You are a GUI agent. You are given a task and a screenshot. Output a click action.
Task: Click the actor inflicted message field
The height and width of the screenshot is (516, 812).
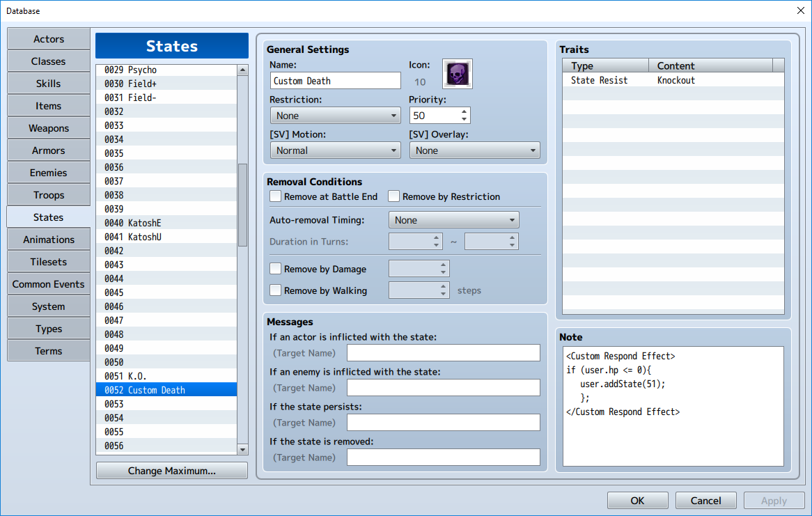coord(444,353)
